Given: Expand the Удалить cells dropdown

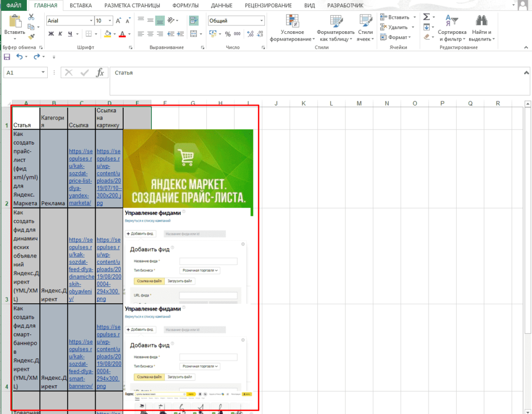Looking at the screenshot, I should (413, 27).
